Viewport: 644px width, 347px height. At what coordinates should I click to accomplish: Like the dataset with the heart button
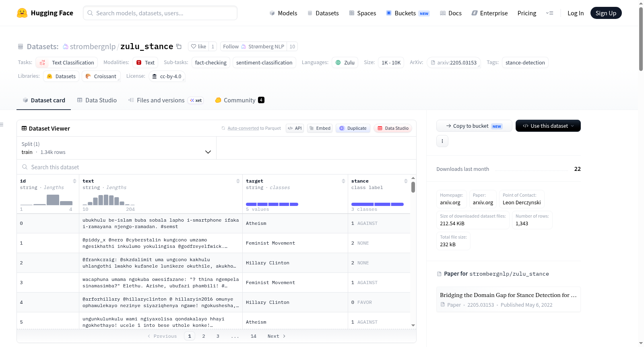(x=198, y=46)
